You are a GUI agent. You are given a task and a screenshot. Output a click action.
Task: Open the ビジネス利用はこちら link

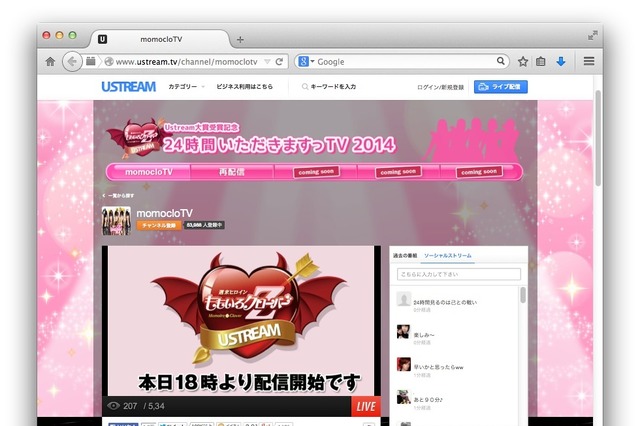[244, 87]
